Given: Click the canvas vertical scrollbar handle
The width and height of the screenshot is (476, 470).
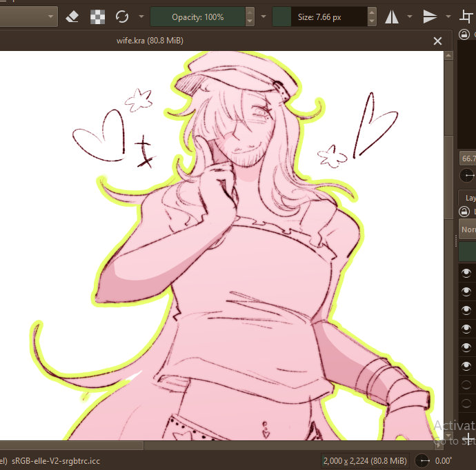Looking at the screenshot, I should tap(448, 177).
